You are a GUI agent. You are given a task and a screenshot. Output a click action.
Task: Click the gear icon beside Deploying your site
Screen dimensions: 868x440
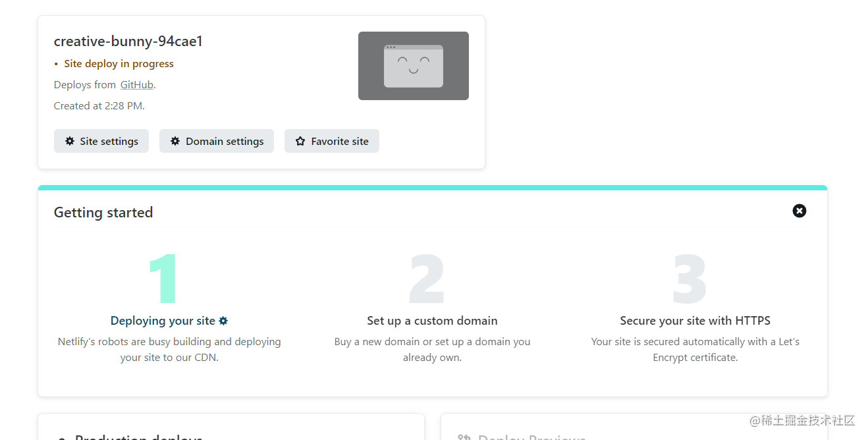coord(223,321)
